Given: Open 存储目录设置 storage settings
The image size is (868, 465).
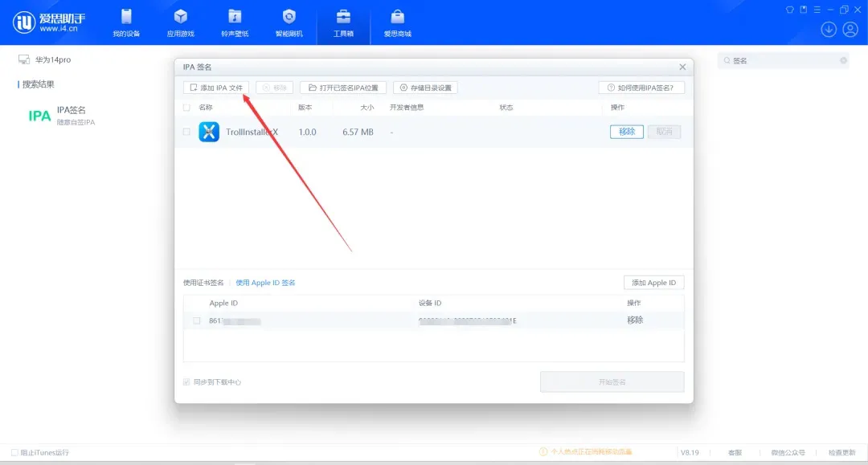Looking at the screenshot, I should [425, 88].
